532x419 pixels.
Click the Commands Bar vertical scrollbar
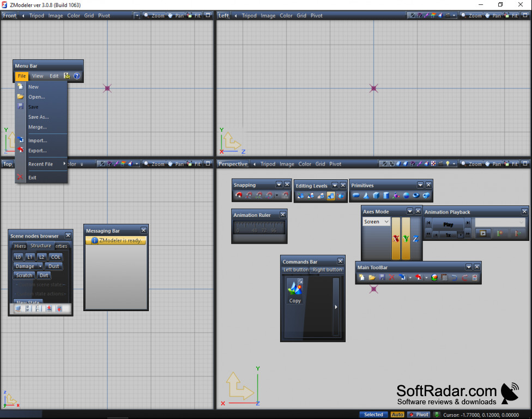336,307
